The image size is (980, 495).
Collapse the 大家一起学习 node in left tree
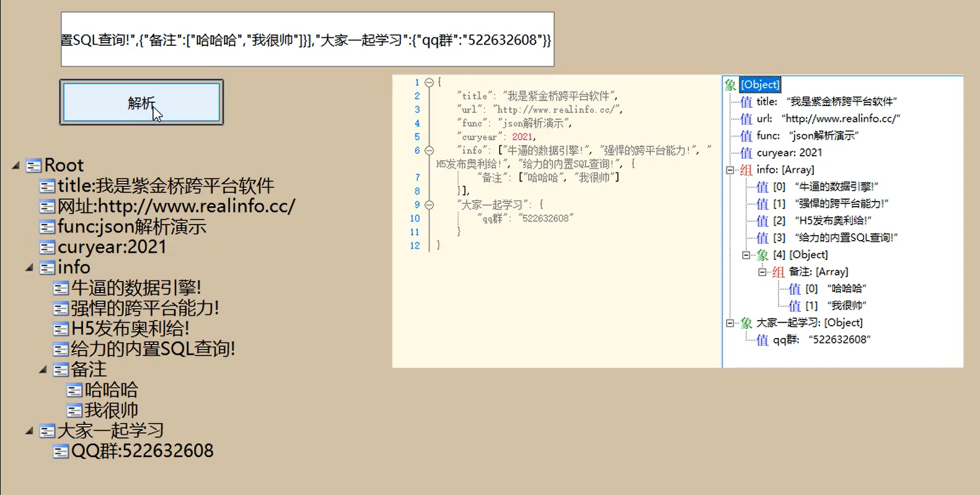click(30, 431)
